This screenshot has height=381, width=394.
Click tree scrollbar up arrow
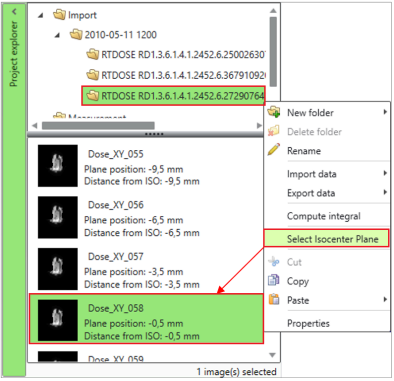tap(273, 11)
